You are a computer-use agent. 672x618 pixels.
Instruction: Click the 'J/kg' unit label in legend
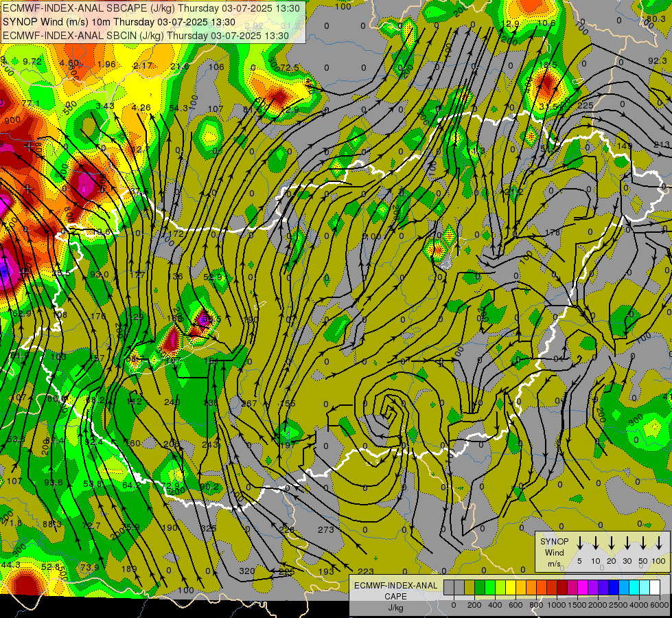click(x=395, y=608)
